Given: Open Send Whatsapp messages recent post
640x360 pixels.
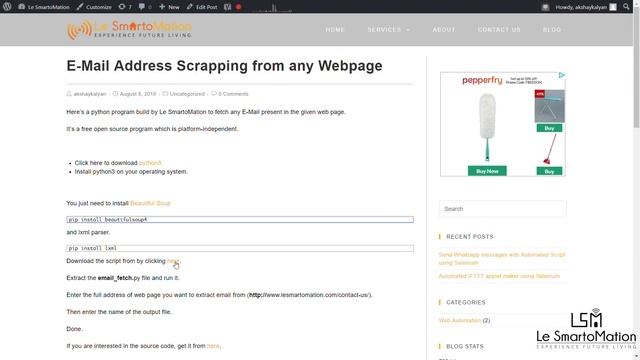Looking at the screenshot, I should pyautogui.click(x=502, y=259).
